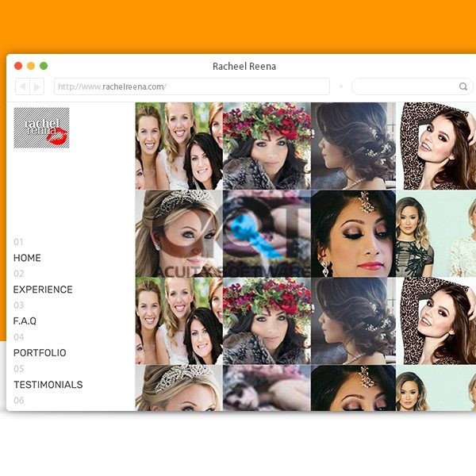This screenshot has width=476, height=476.
Task: Open second-row blonde woman in black dress
Action: 436,233
